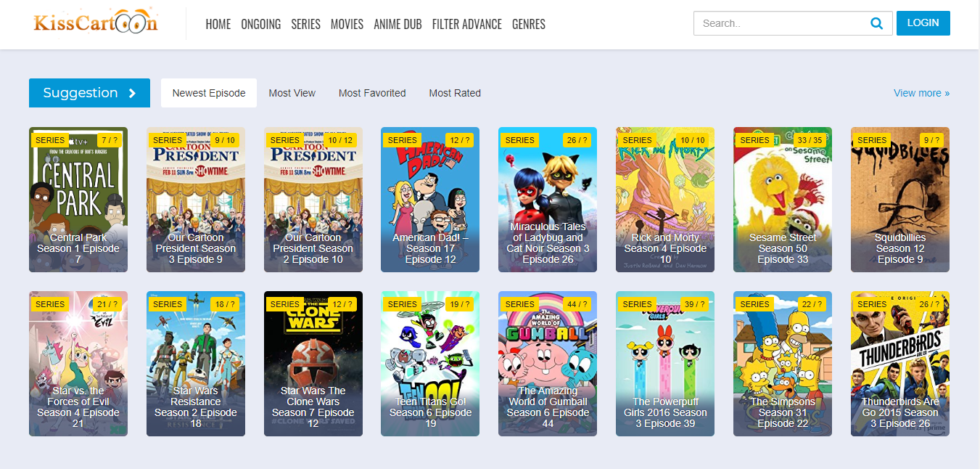Open the ONGOING menu item
980x469 pixels.
(261, 24)
